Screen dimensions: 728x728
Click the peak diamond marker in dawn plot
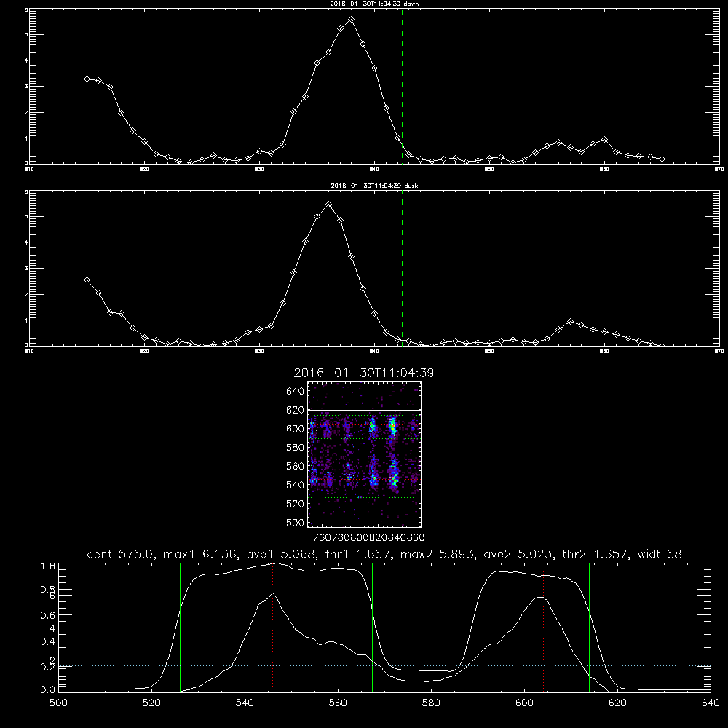[352, 20]
